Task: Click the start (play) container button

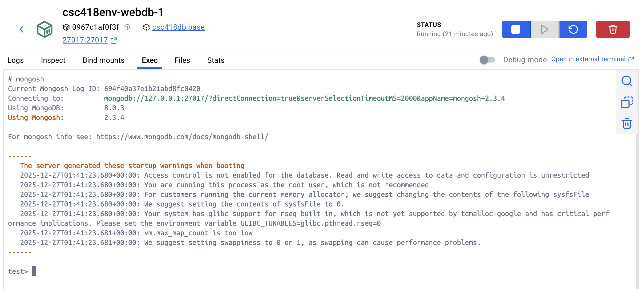Action: pyautogui.click(x=545, y=29)
